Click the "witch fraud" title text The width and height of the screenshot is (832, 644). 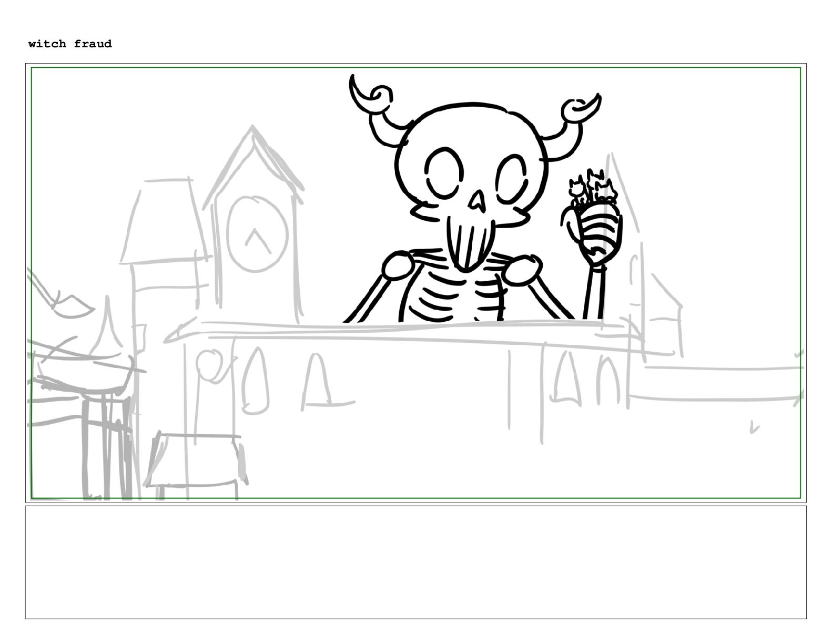pos(70,44)
